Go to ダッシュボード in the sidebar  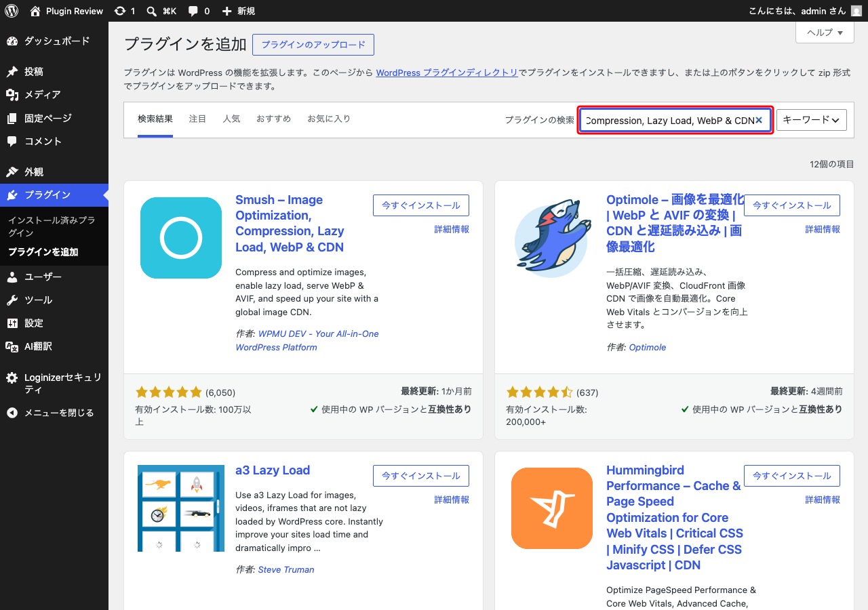(54, 41)
